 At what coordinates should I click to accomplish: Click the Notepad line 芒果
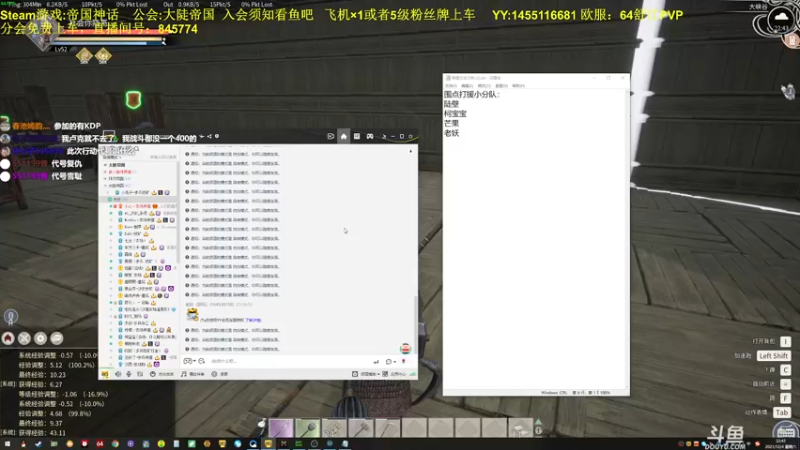tap(452, 123)
